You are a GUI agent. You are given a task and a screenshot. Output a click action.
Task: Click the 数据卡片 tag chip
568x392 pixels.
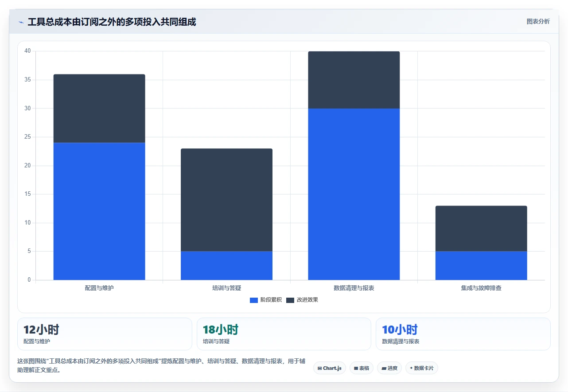click(422, 368)
